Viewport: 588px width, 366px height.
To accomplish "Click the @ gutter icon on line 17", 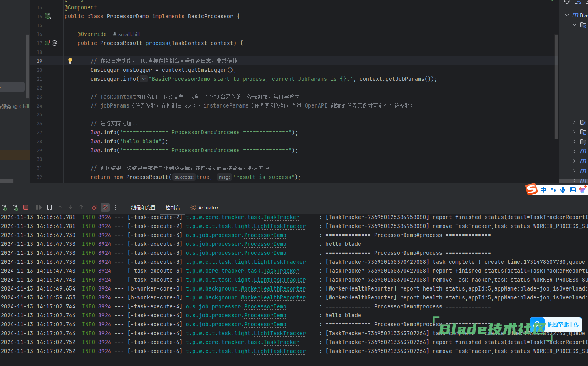I will pos(54,43).
